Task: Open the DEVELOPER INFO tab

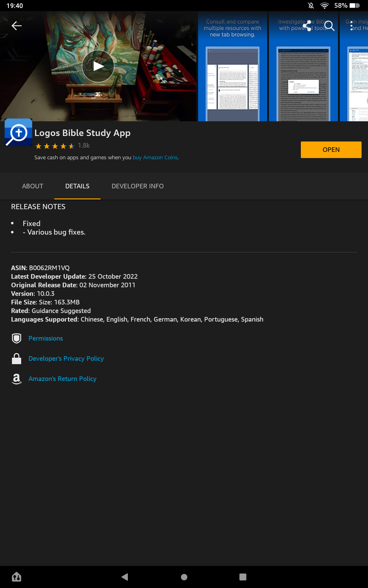Action: coord(137,186)
